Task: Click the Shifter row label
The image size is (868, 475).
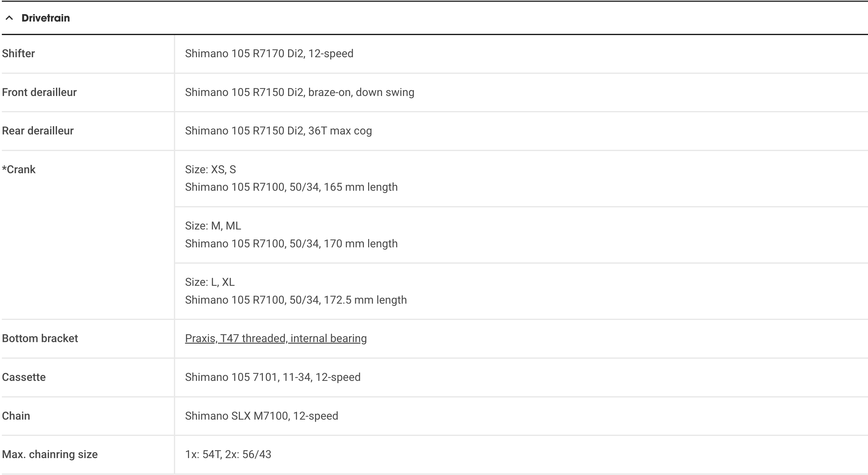Action: click(x=18, y=54)
